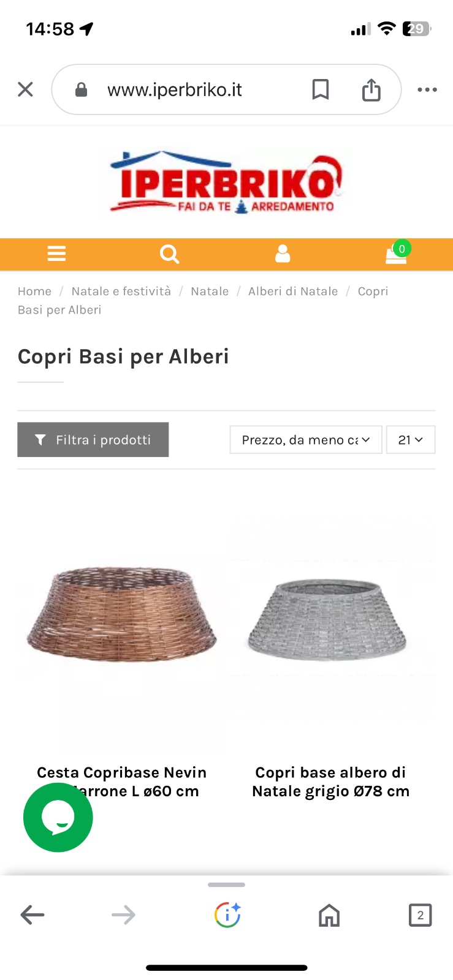Expand the Prezzo sort order dropdown
Screen dimensions: 453x980
(306, 440)
